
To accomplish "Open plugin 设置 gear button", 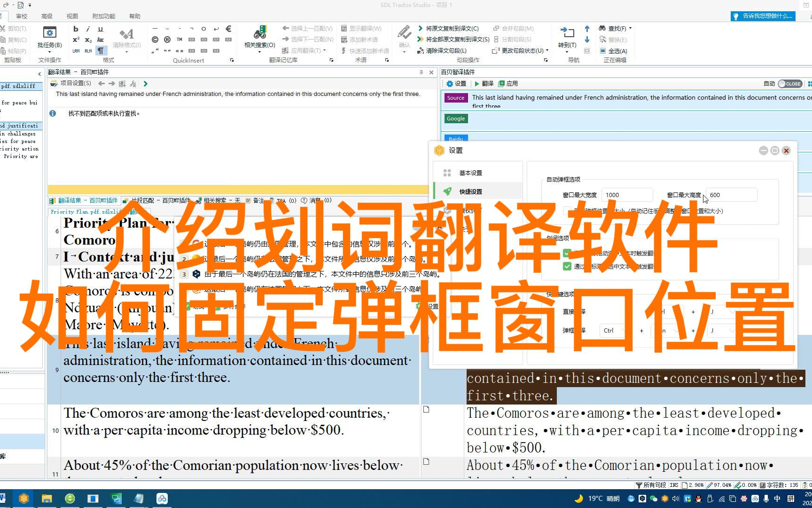I will [456, 83].
